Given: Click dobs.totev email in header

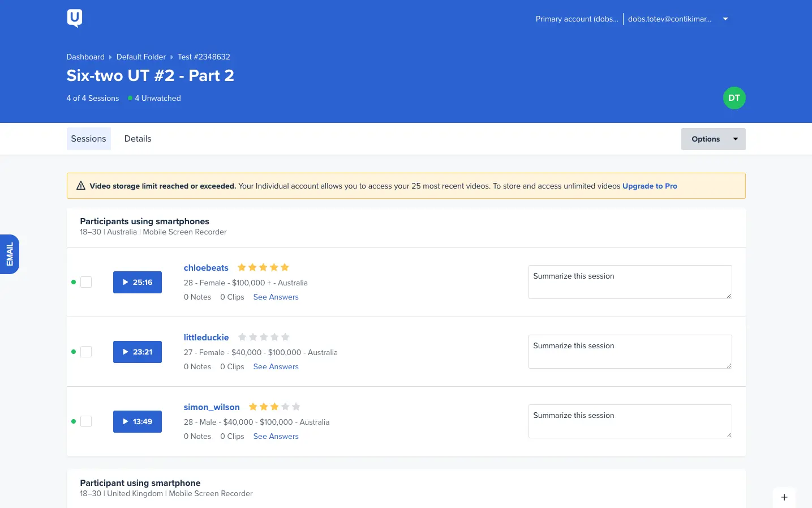Looking at the screenshot, I should click(670, 19).
